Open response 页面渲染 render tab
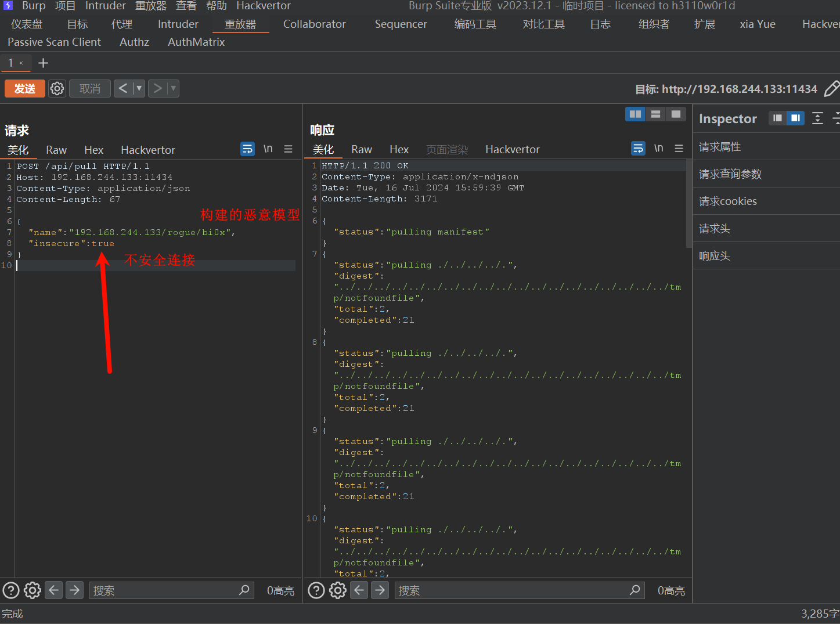Screen dimensions: 840x624 click(x=447, y=149)
